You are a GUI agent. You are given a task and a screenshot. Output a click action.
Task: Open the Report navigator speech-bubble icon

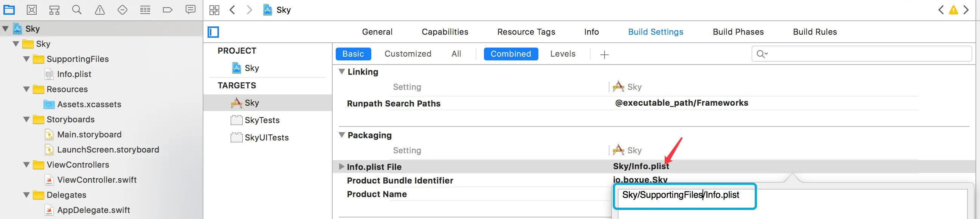(191, 9)
